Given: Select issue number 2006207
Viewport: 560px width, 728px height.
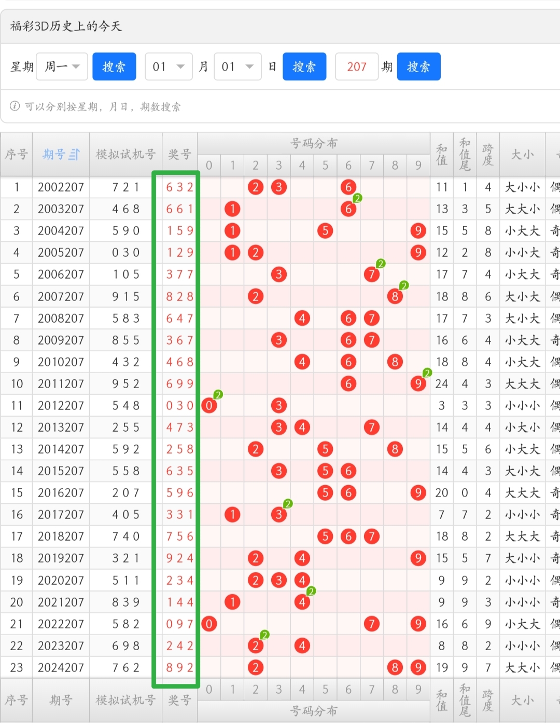Looking at the screenshot, I should point(61,274).
